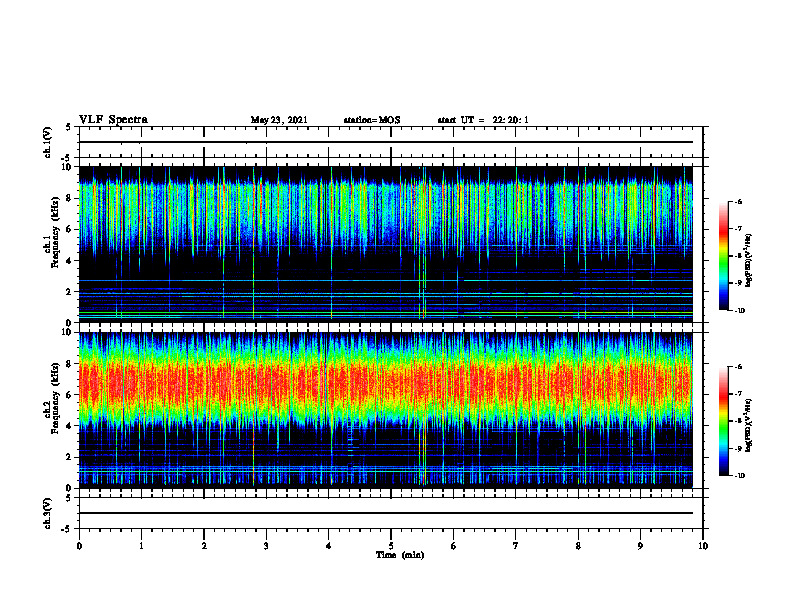Click the "-6" label on ch.1 colorbar
The width and height of the screenshot is (792, 612).
pyautogui.click(x=738, y=201)
